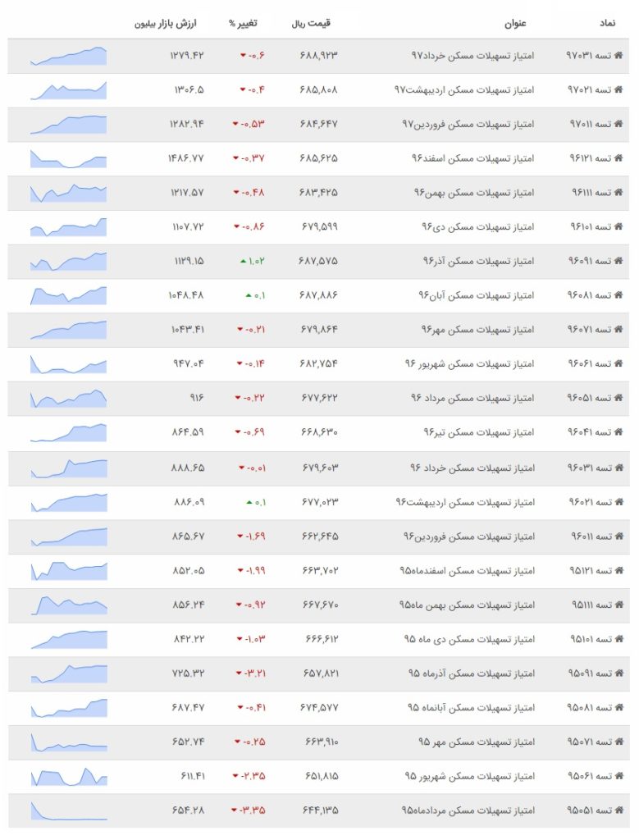This screenshot has width=639, height=840.
Task: Click the house icon beside تسه ۹۷۰۳۱
Action: [x=618, y=55]
